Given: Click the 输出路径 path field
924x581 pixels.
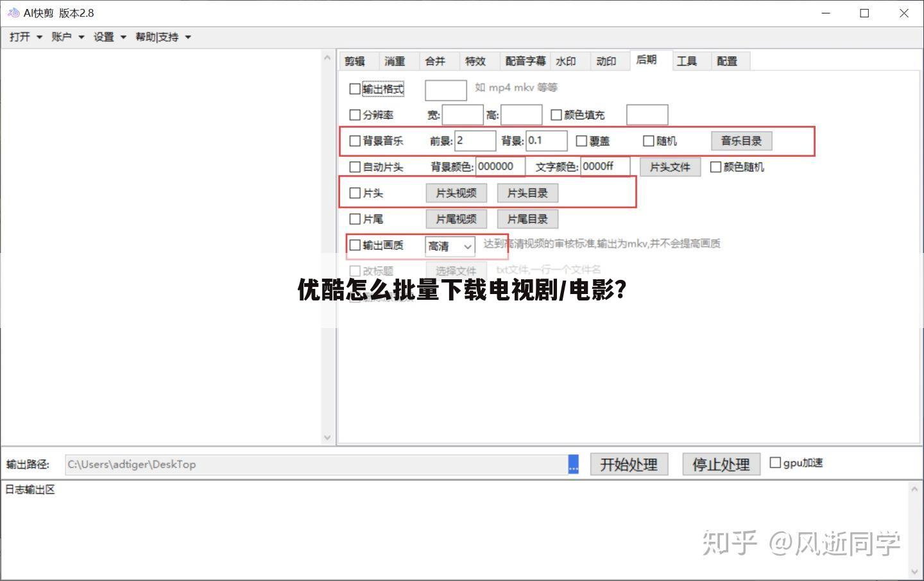Looking at the screenshot, I should (x=316, y=464).
